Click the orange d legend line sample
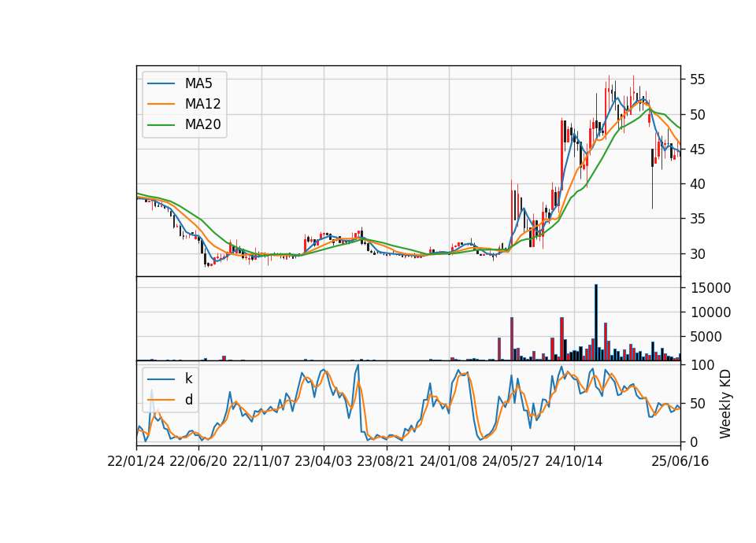Image resolution: width=756 pixels, height=543 pixels. point(161,400)
